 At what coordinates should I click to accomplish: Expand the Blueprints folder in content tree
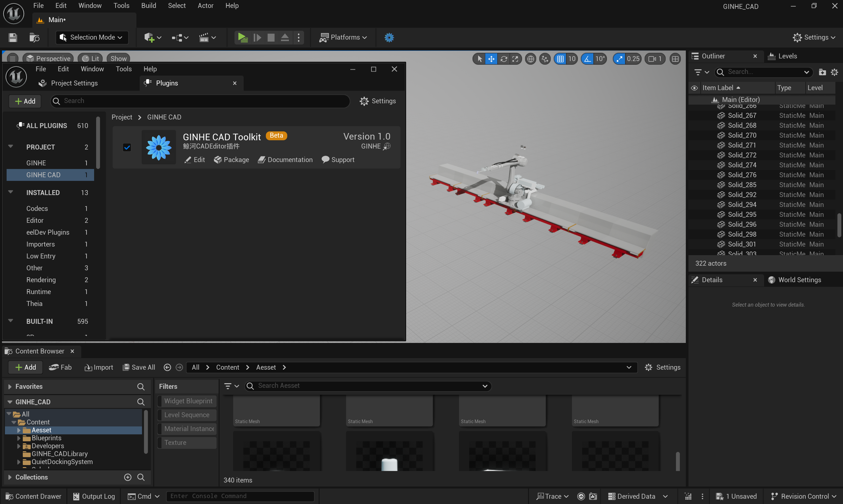[x=19, y=438]
